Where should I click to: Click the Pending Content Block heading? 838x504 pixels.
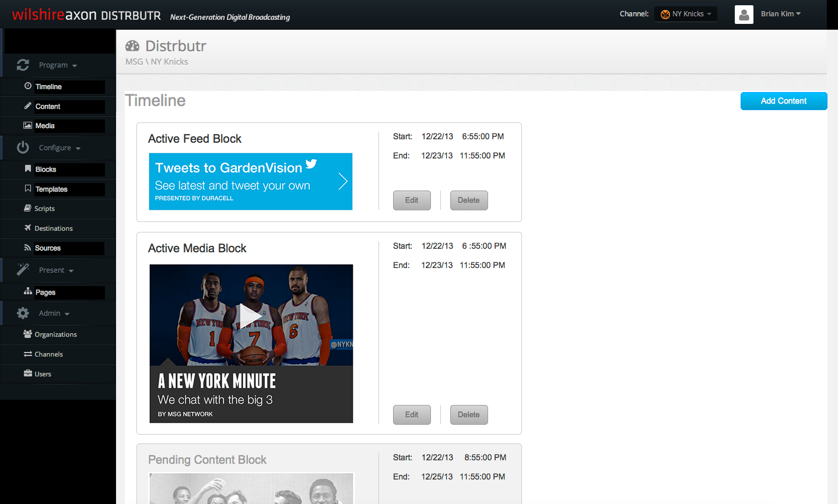point(207,460)
